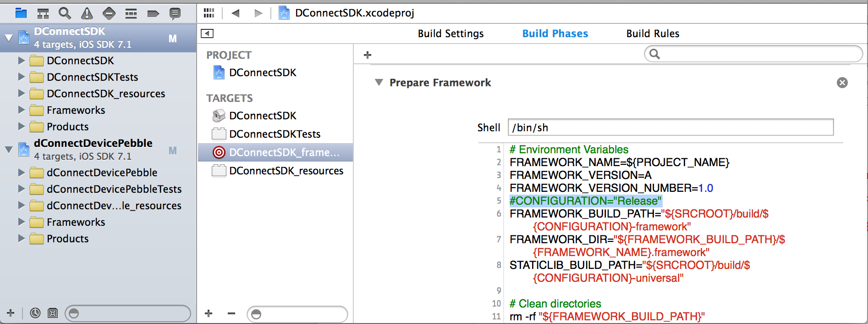Switch to the Build Rules tab
The height and width of the screenshot is (324, 868).
pyautogui.click(x=653, y=34)
